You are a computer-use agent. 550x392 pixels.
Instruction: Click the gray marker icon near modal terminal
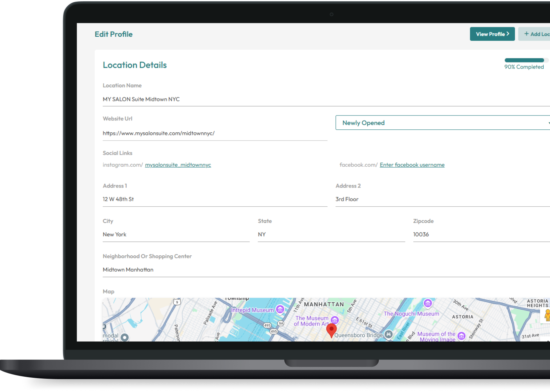(125, 338)
